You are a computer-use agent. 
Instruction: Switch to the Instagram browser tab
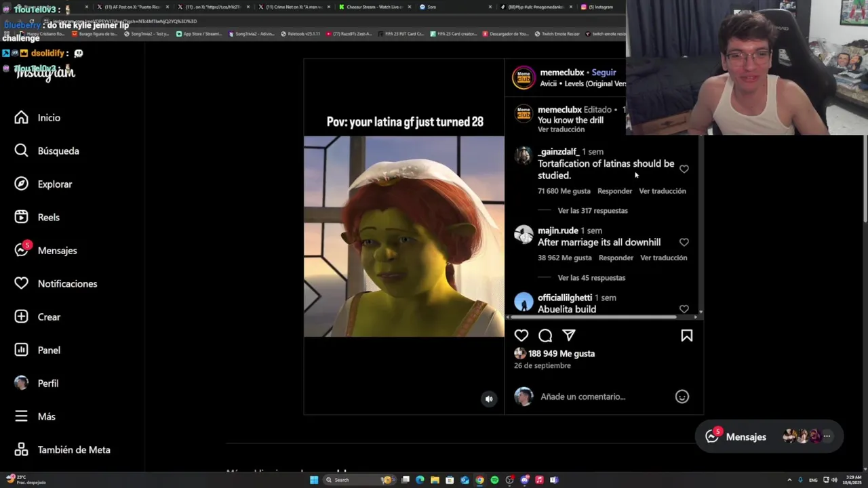[601, 7]
